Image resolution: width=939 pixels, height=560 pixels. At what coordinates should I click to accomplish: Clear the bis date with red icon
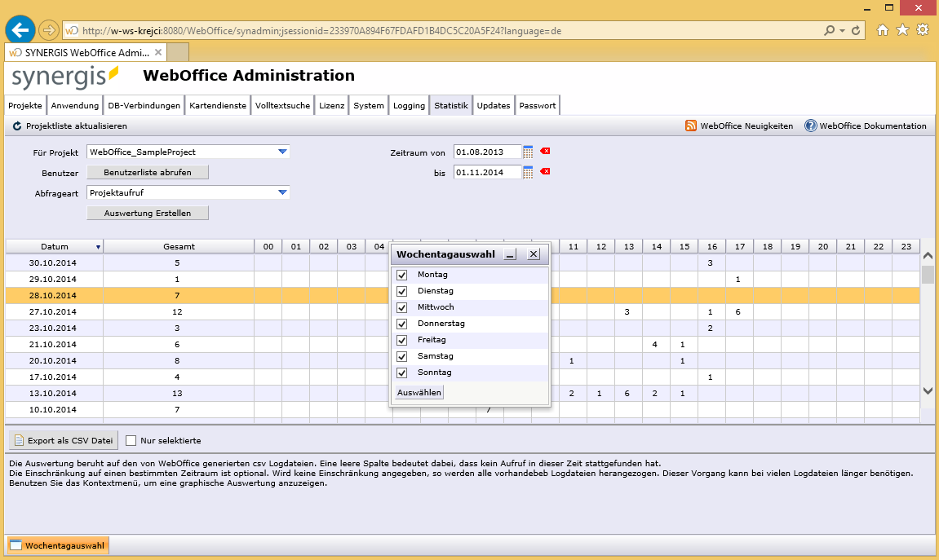pos(545,171)
